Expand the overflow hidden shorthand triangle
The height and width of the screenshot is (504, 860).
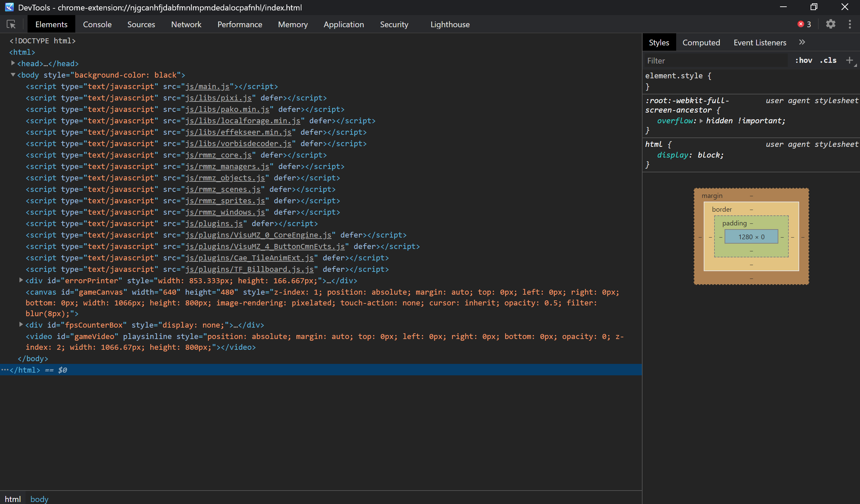(x=701, y=121)
